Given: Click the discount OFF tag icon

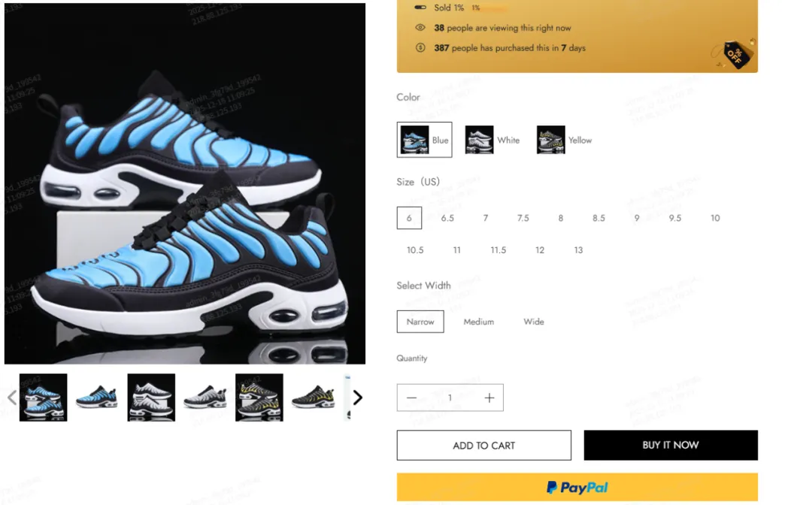Looking at the screenshot, I should (x=735, y=54).
